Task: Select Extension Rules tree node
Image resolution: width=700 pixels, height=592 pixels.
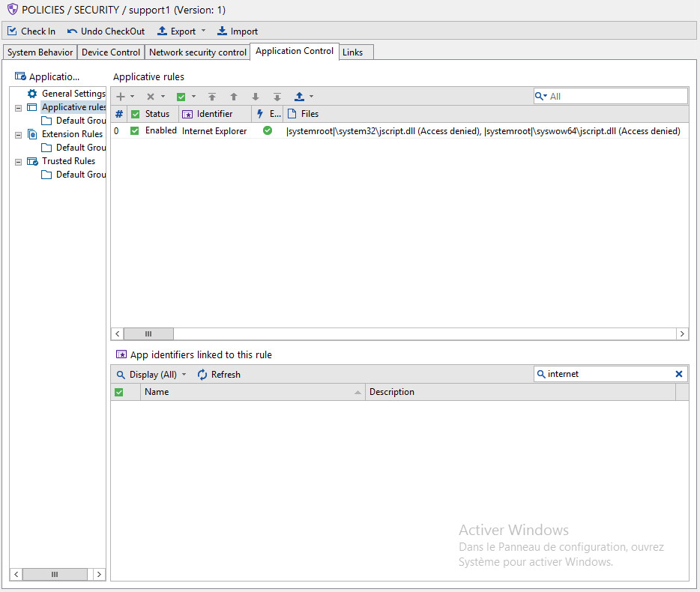Action: (72, 134)
